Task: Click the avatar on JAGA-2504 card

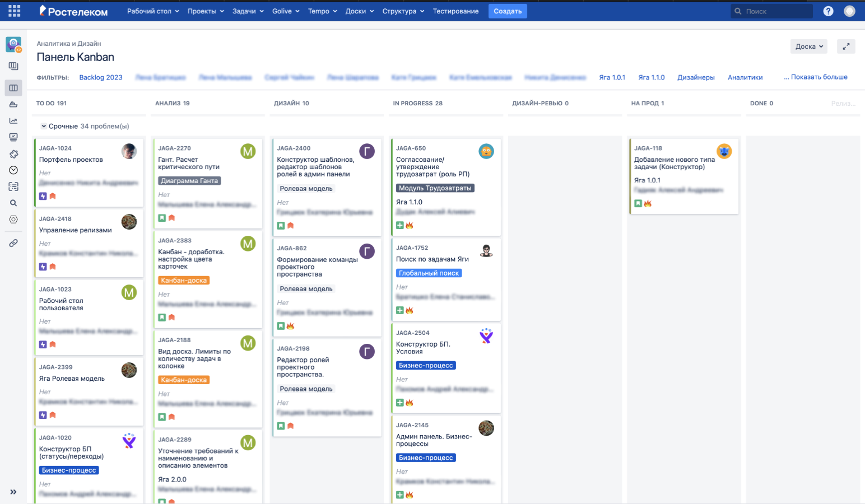Action: pos(486,335)
